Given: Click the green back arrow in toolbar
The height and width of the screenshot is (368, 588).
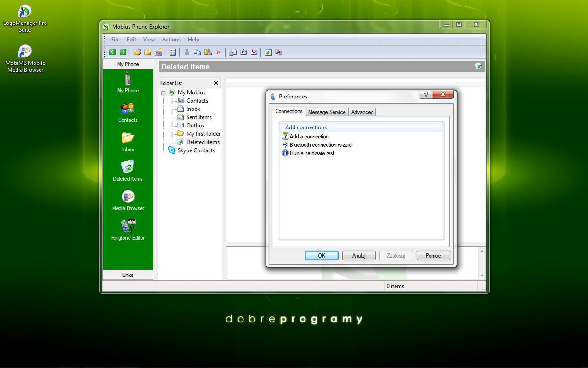Looking at the screenshot, I should pos(113,52).
